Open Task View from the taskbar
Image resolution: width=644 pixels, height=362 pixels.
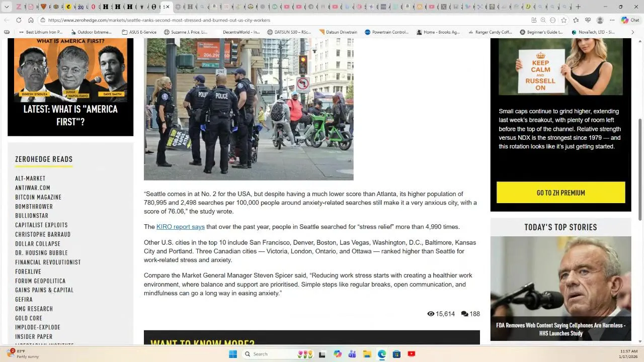pos(322,354)
